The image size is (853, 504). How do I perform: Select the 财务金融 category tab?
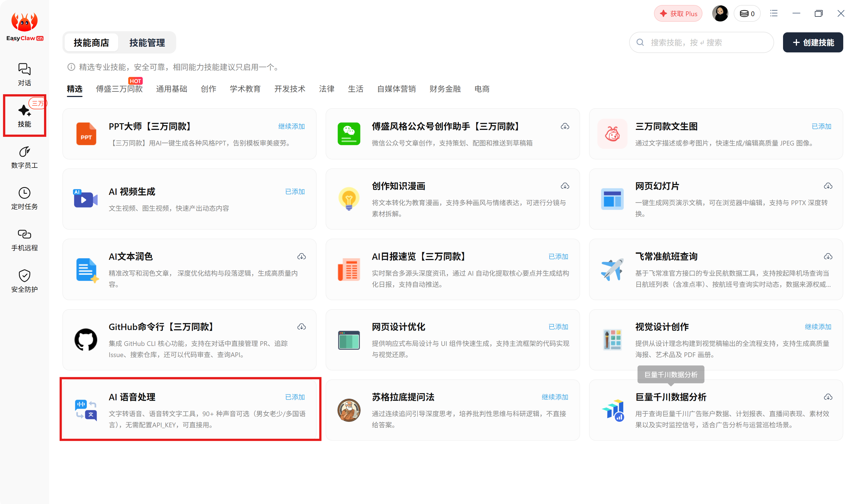point(445,89)
